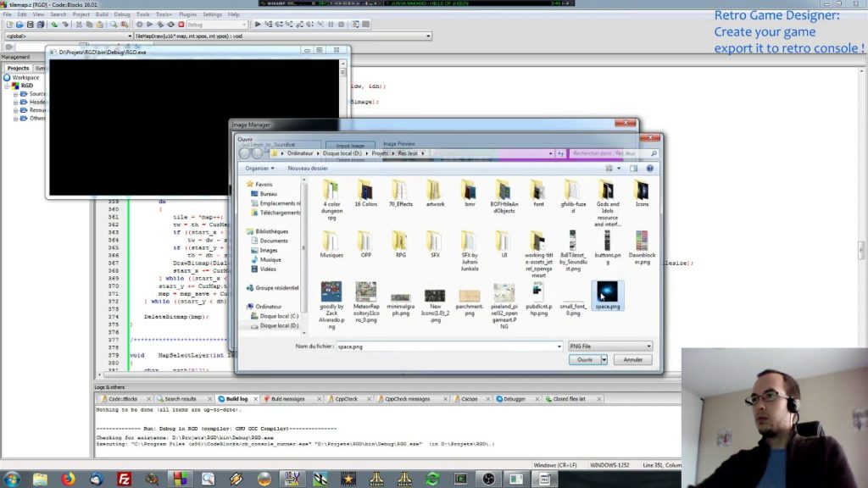Switch to the Search results log tab
Screen dimensions: 868x488
(181, 399)
